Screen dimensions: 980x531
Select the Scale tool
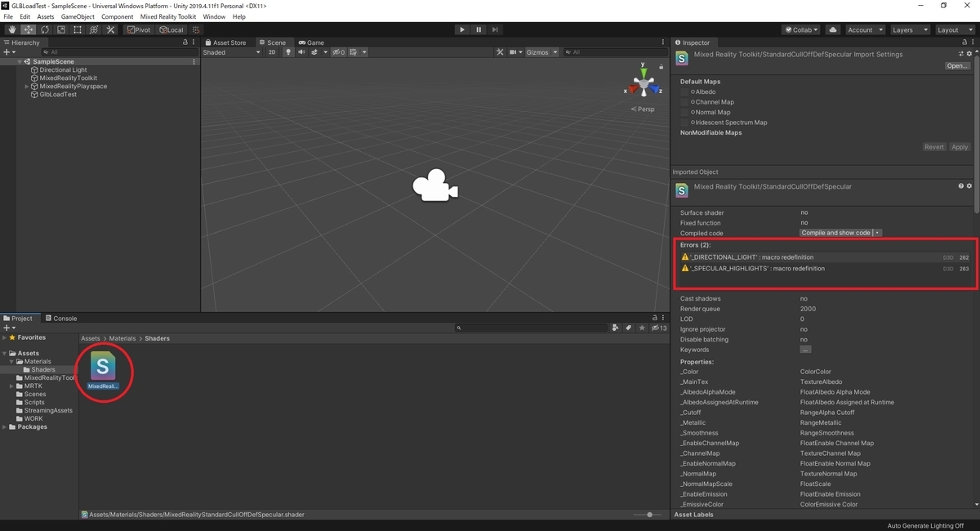point(60,30)
